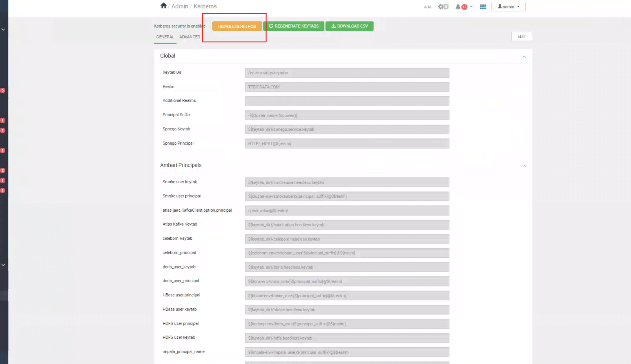The height and width of the screenshot is (364, 631).
Task: Open background operations gear icon
Action: pos(441,7)
